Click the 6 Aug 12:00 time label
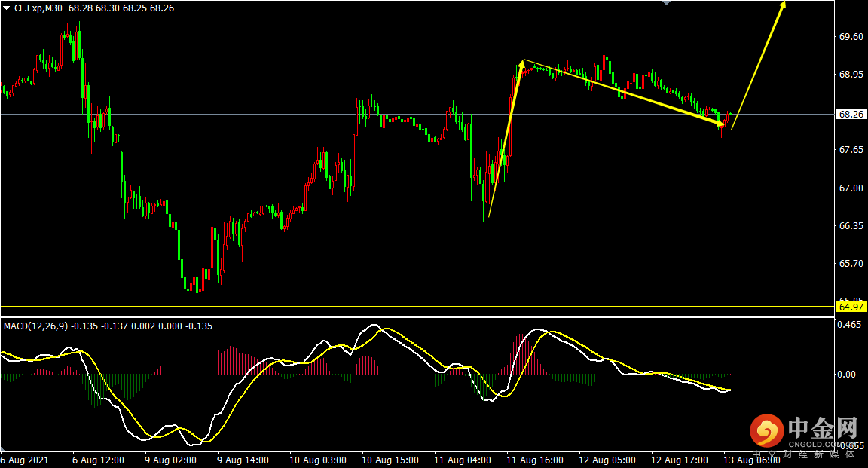This screenshot has width=868, height=468. (x=99, y=460)
